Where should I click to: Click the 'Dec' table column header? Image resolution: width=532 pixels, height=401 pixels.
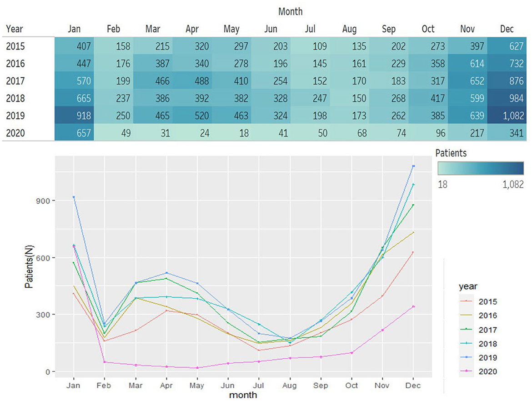[507, 29]
